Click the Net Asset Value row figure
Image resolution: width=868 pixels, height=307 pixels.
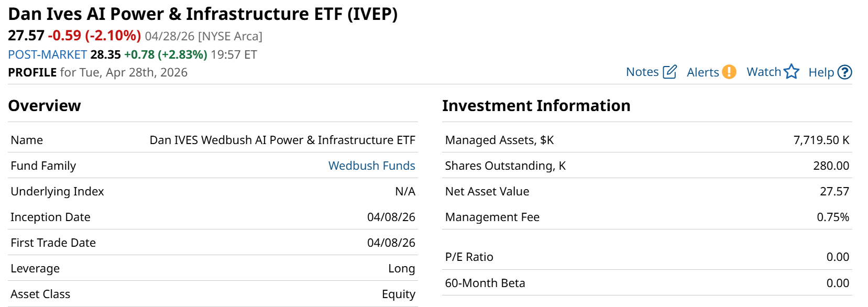tap(834, 191)
